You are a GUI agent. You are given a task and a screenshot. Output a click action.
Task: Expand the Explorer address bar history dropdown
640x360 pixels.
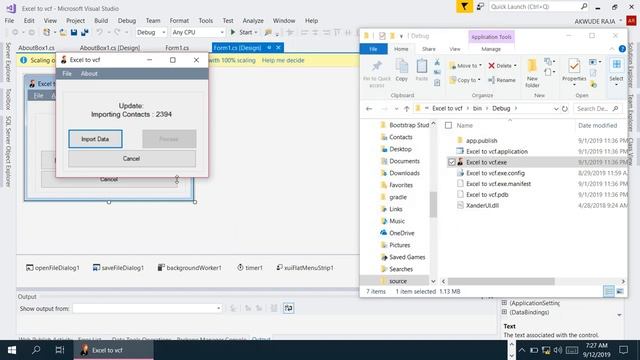click(556, 109)
